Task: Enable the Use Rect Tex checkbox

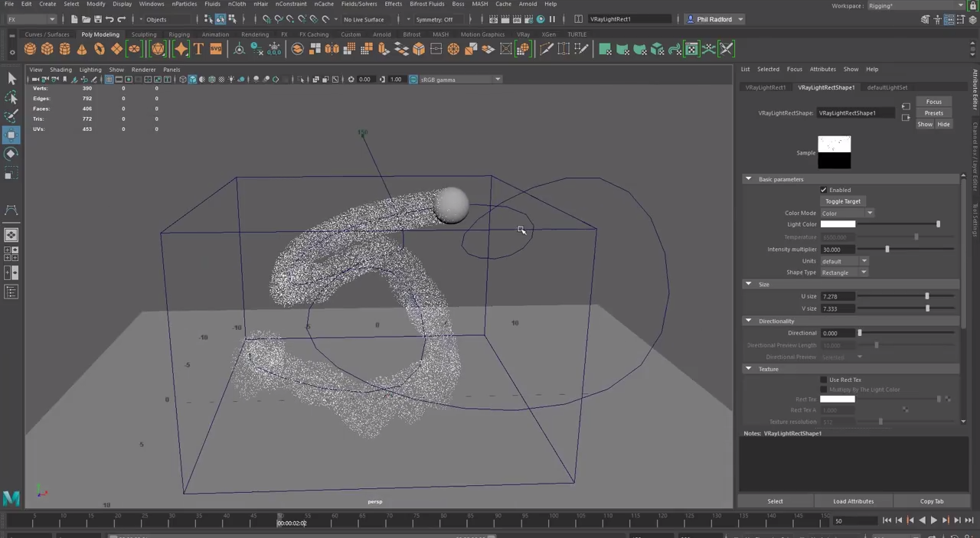Action: tap(824, 380)
